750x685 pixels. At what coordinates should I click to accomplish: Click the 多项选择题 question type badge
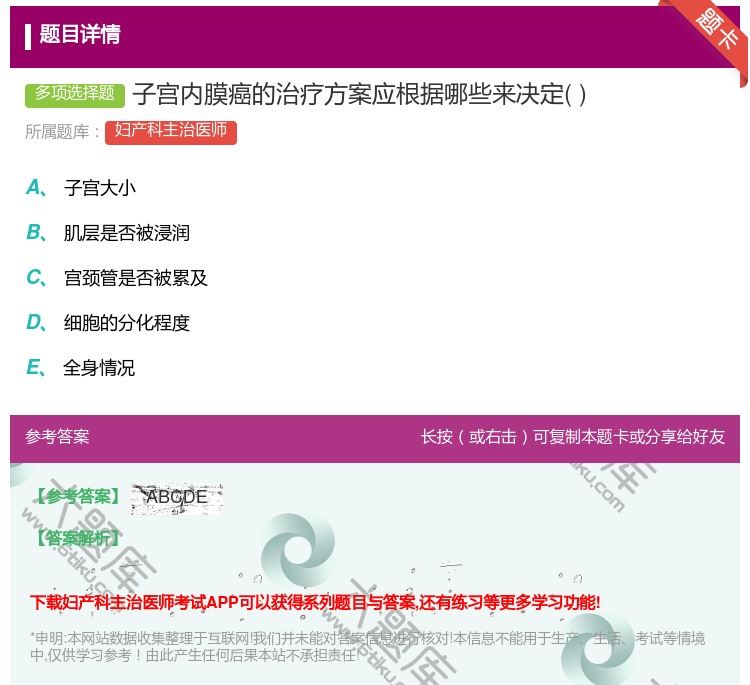[75, 94]
